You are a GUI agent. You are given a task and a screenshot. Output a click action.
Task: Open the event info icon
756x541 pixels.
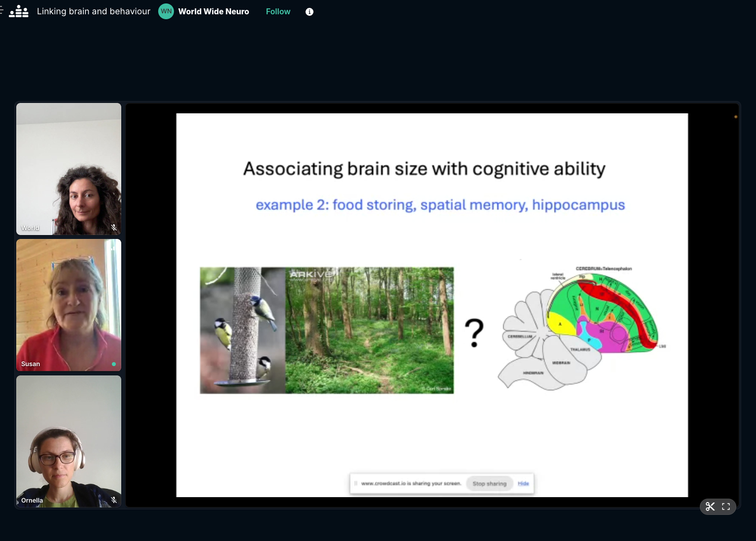click(x=309, y=12)
